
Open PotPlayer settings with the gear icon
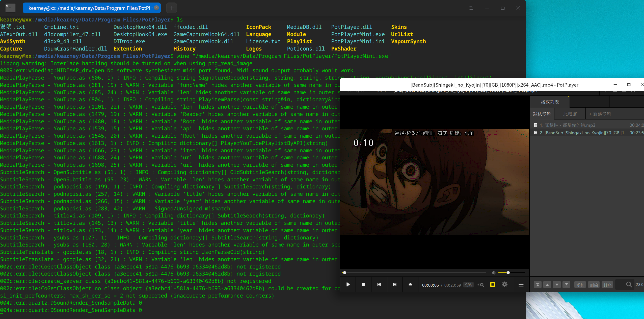(504, 285)
